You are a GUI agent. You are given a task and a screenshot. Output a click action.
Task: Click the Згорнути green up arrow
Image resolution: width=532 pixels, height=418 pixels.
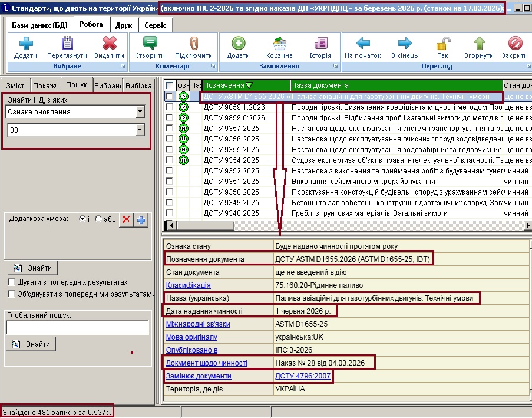479,44
